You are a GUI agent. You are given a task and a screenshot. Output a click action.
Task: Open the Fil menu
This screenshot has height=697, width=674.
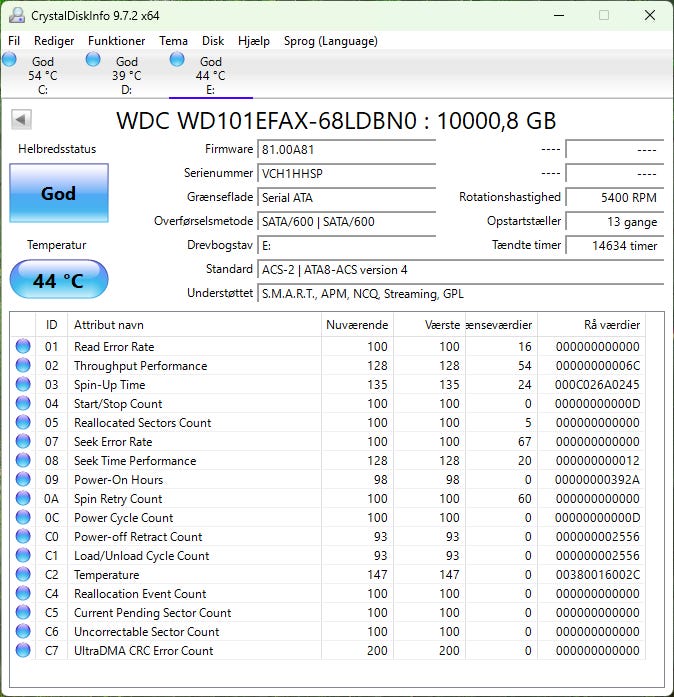pyautogui.click(x=14, y=41)
